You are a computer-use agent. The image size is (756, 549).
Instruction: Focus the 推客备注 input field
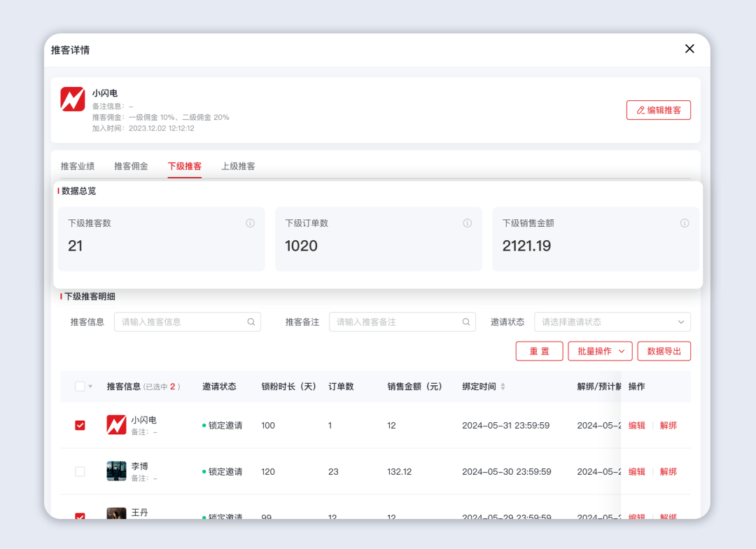coord(395,322)
